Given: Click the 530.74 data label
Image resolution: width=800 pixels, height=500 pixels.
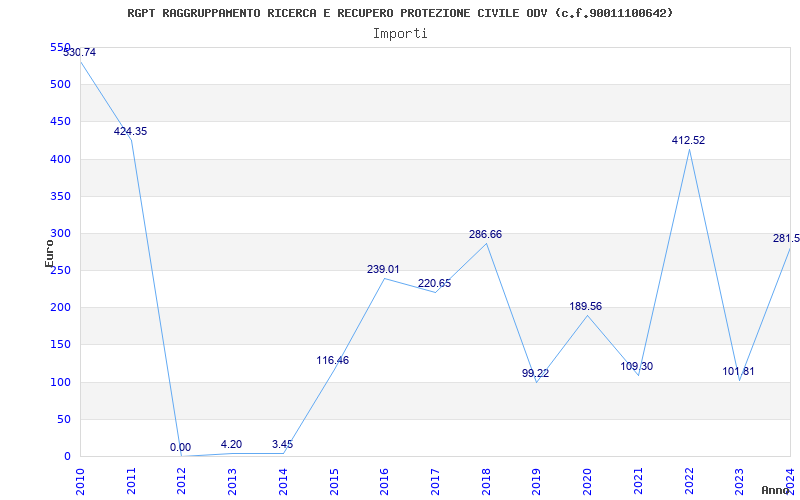Looking at the screenshot, I should pos(79,52).
